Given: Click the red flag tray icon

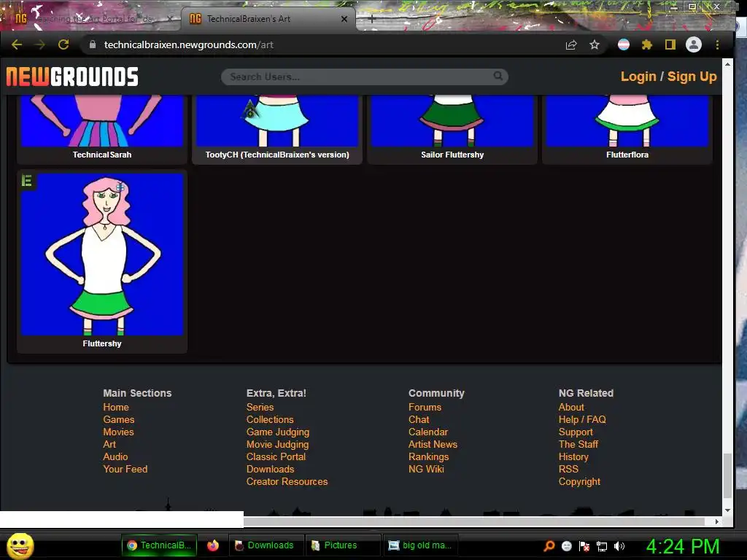Looking at the screenshot, I should [584, 546].
